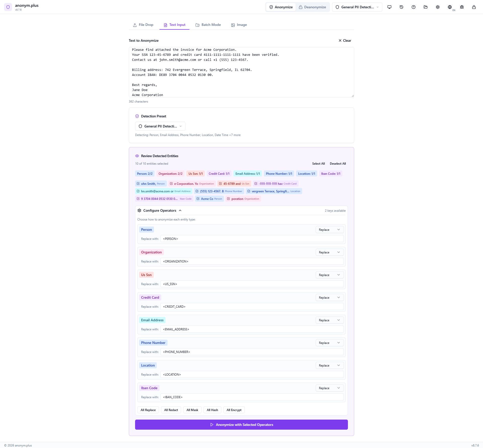Open the Person operator Replace dropdown

coord(329,230)
